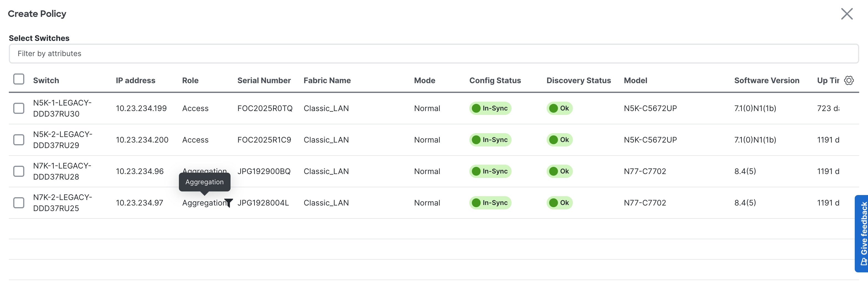The image size is (868, 300).
Task: Click the Fabric Name column header
Action: click(x=327, y=80)
